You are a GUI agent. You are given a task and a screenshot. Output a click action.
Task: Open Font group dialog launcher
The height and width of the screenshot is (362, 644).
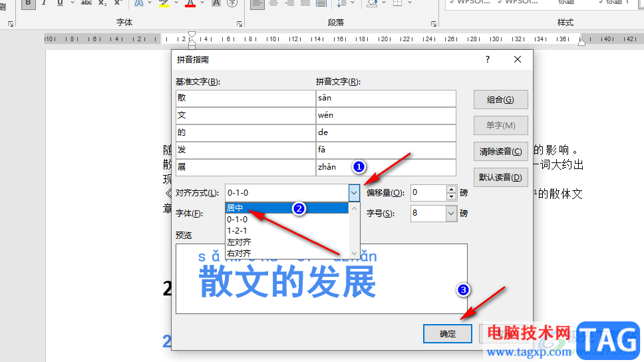click(x=240, y=24)
